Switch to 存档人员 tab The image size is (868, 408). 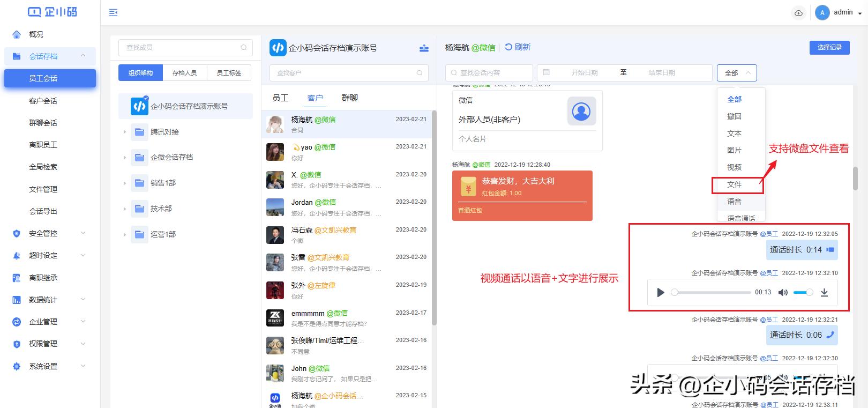point(184,73)
